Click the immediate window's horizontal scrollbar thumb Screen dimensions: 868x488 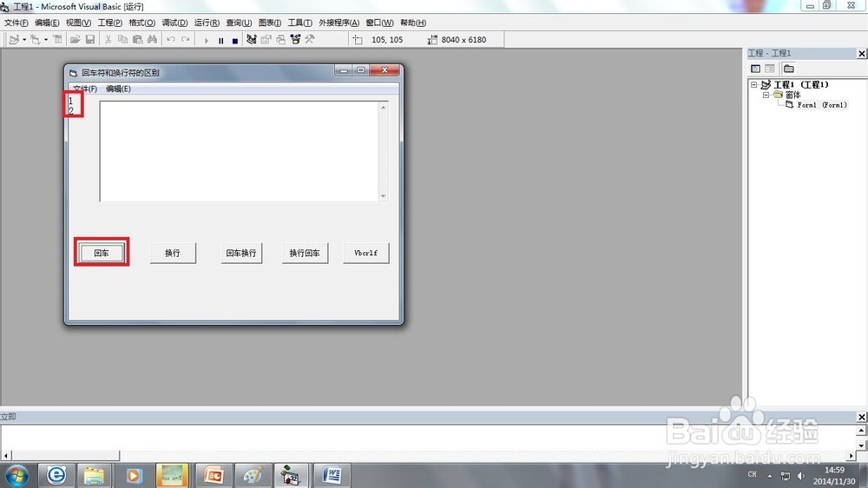(x=65, y=455)
